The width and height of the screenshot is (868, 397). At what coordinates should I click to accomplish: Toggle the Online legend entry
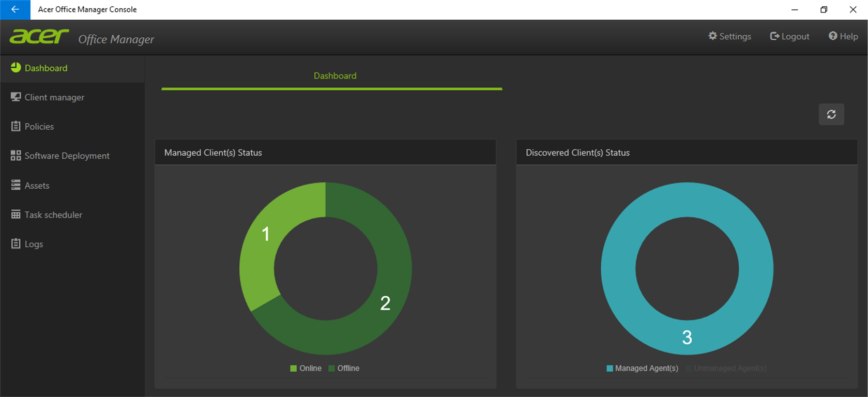[x=306, y=368]
